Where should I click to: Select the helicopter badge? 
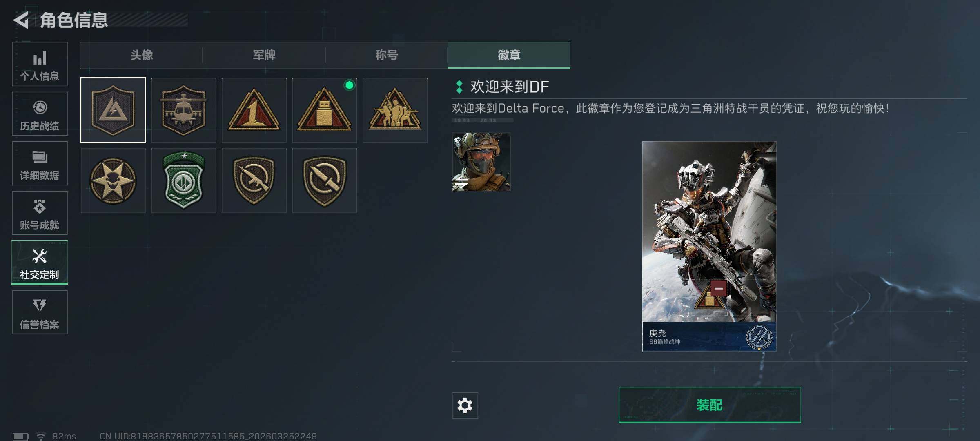(183, 110)
